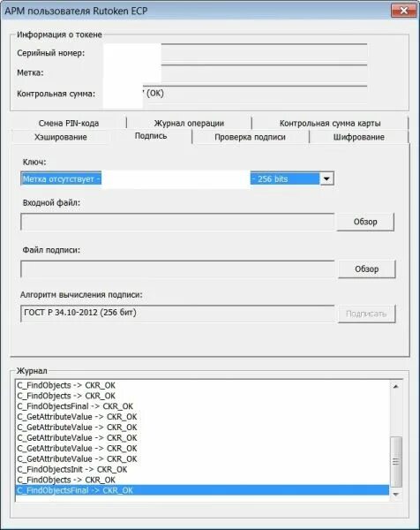
Task: Open the Журнал операции tab
Action: tap(189, 123)
